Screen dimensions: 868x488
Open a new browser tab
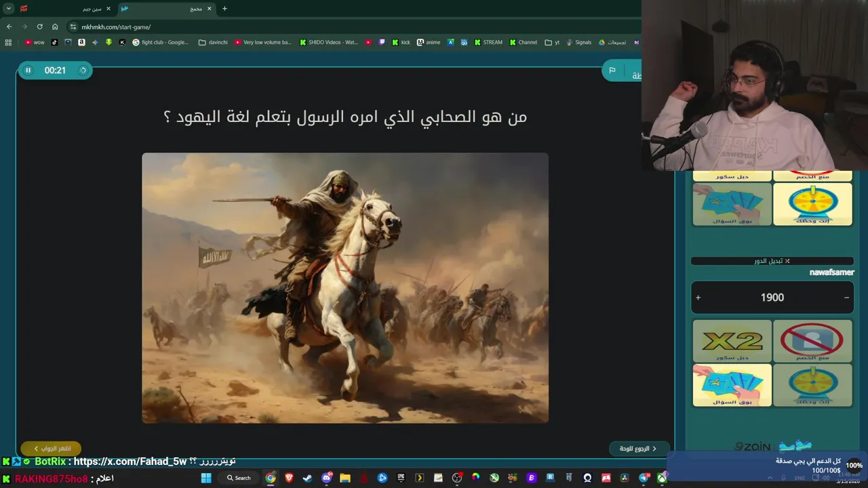pos(224,9)
